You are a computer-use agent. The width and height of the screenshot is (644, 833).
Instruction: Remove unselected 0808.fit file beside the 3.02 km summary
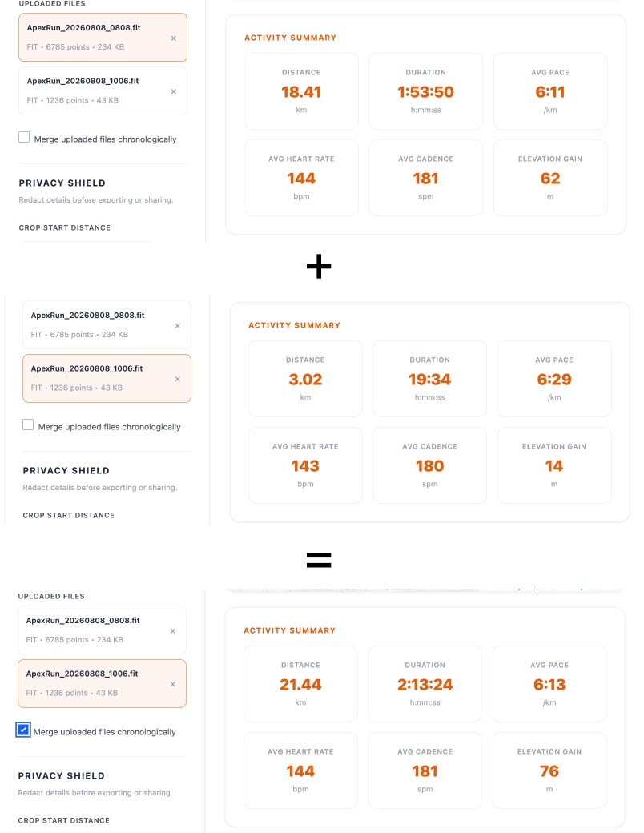(178, 326)
